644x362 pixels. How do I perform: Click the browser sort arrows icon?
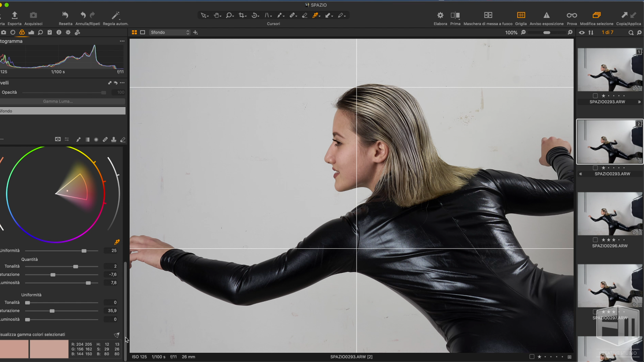click(x=591, y=33)
